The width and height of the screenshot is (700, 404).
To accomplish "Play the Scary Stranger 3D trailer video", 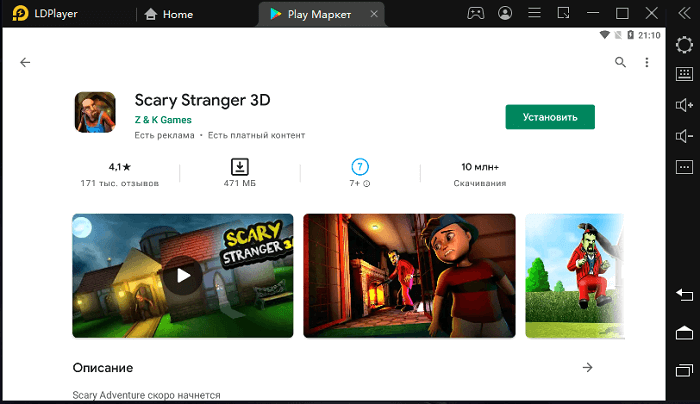I will tap(183, 275).
